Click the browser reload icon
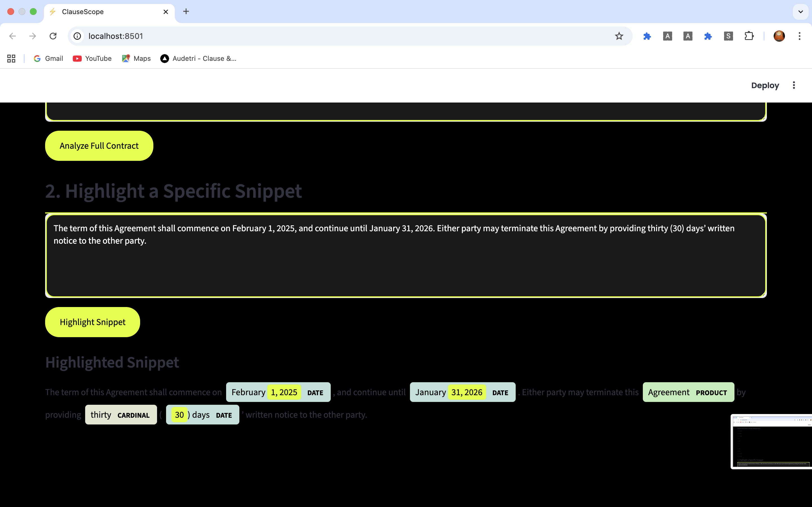812x507 pixels. tap(53, 36)
